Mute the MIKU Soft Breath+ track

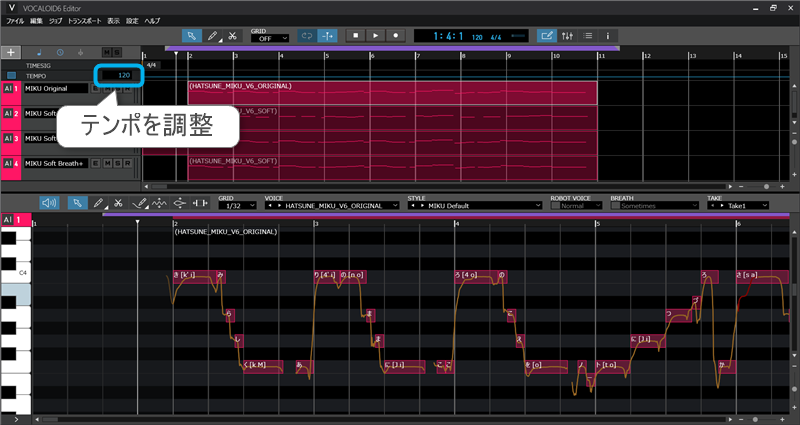point(108,163)
